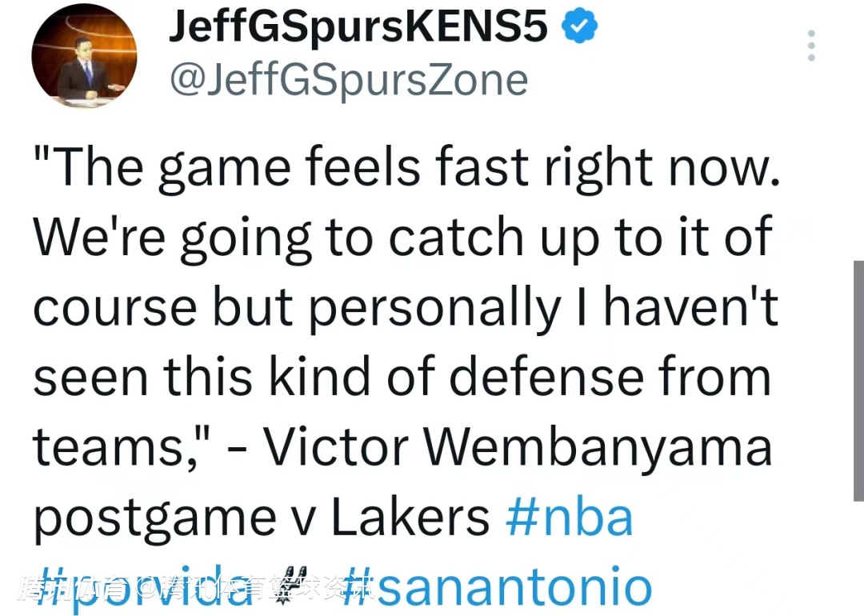This screenshot has height=616, width=864.
Task: Click the word "personally" in the tweet
Action: point(434,307)
